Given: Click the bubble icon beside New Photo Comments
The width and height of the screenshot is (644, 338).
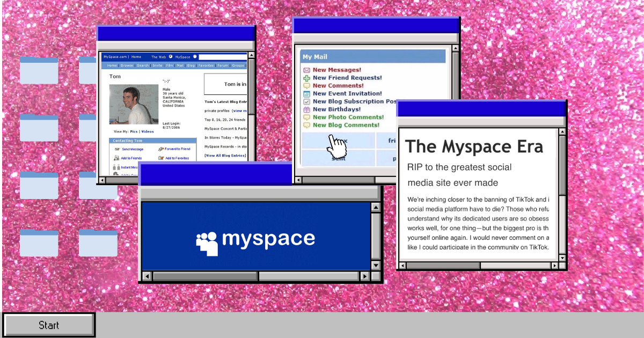Looking at the screenshot, I should (306, 117).
